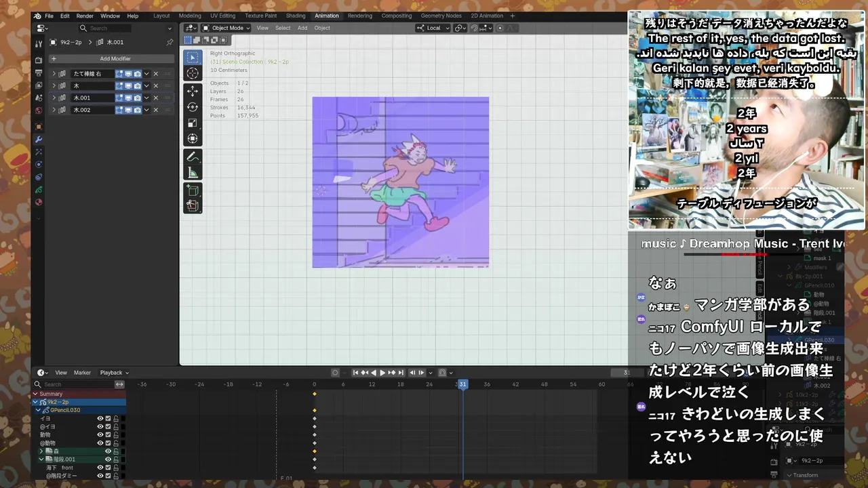Image resolution: width=868 pixels, height=488 pixels.
Task: Toggle the pin icon in properties header
Action: click(x=170, y=42)
